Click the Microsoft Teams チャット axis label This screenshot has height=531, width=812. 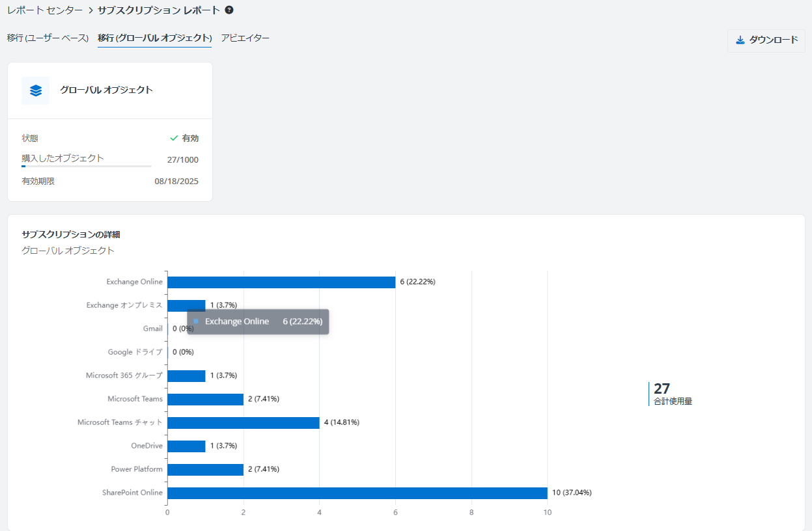(x=120, y=422)
